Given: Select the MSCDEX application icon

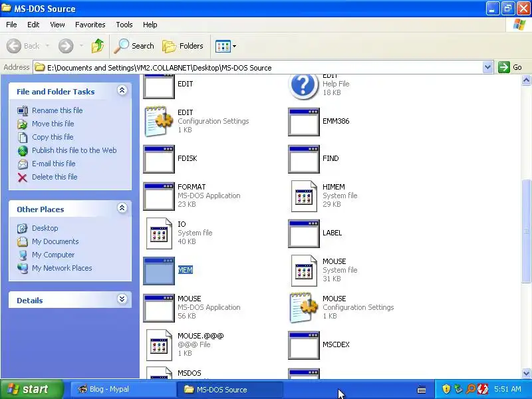Looking at the screenshot, I should click(x=304, y=345).
